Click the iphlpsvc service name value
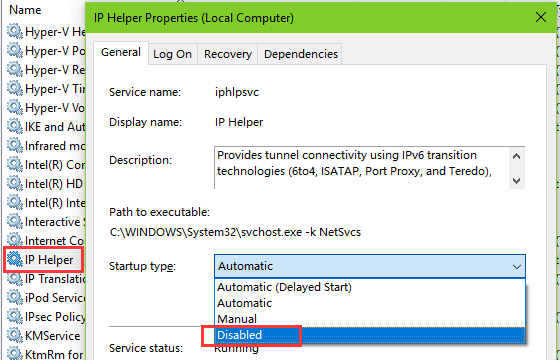 (x=237, y=92)
